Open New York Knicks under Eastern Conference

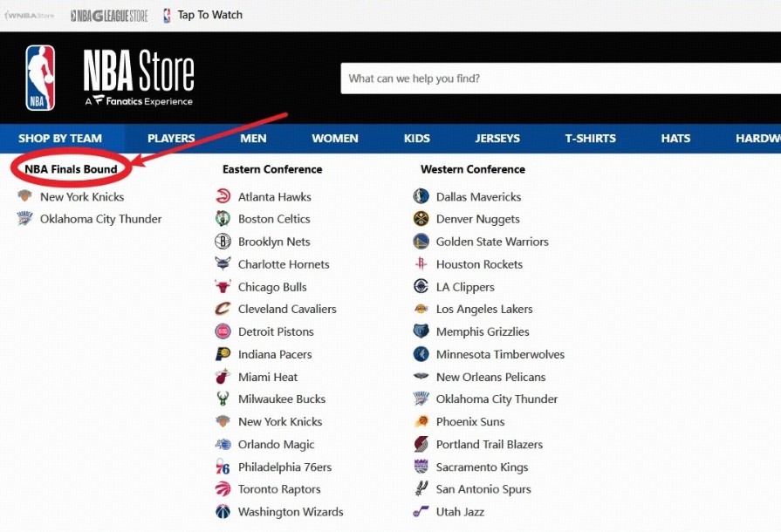[x=280, y=421]
